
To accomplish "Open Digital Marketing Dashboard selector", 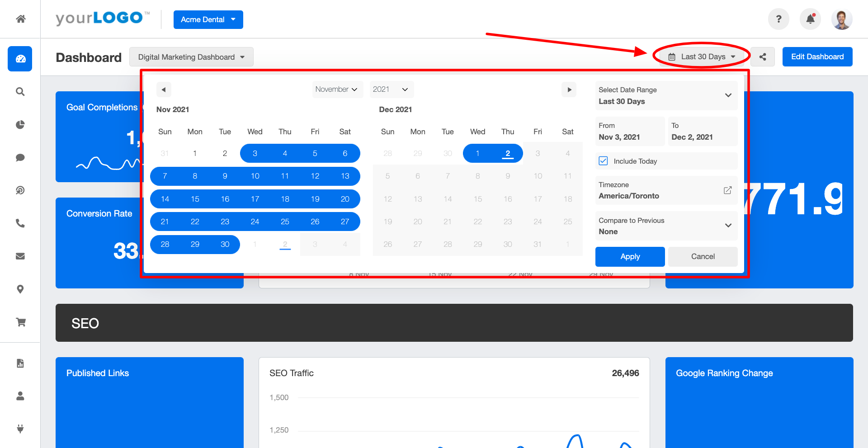I will click(x=191, y=57).
